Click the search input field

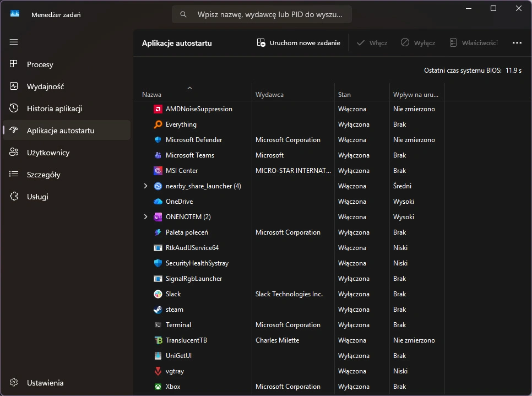[x=270, y=15]
